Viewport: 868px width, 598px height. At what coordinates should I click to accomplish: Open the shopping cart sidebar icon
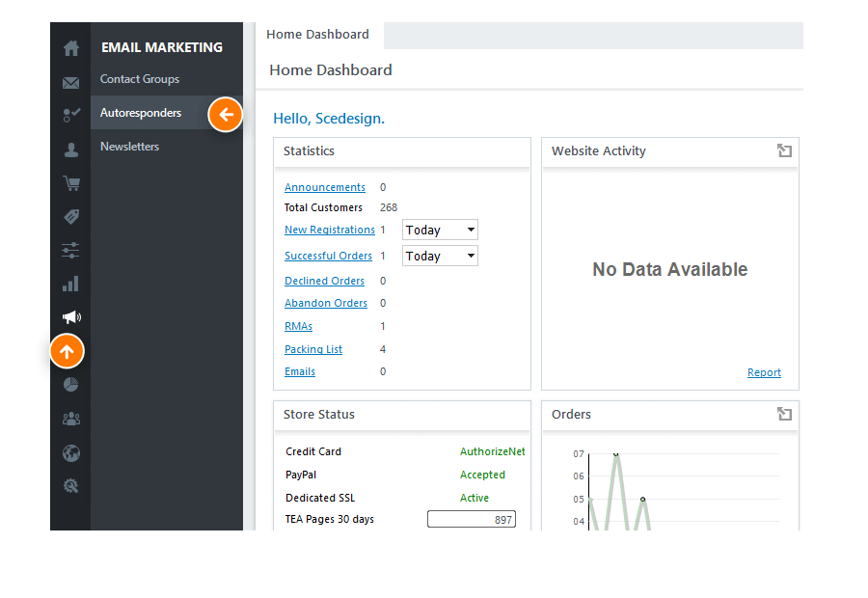pos(71,183)
